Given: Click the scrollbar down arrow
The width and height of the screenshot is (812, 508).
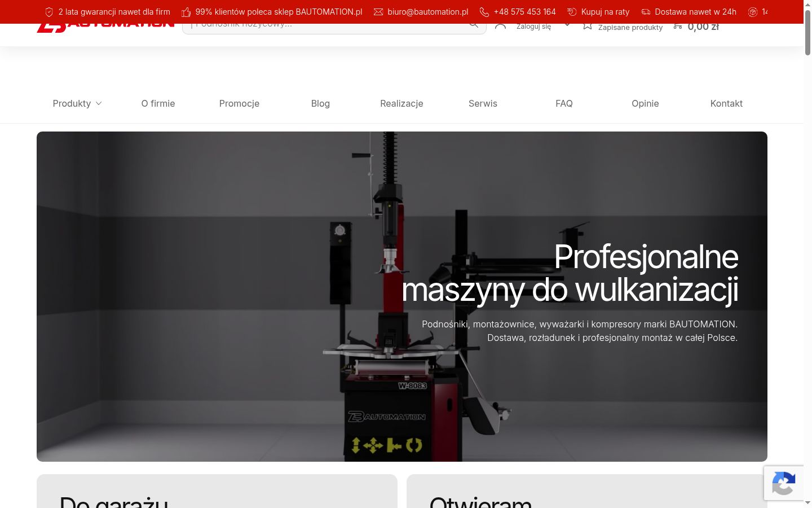Looking at the screenshot, I should point(807,502).
